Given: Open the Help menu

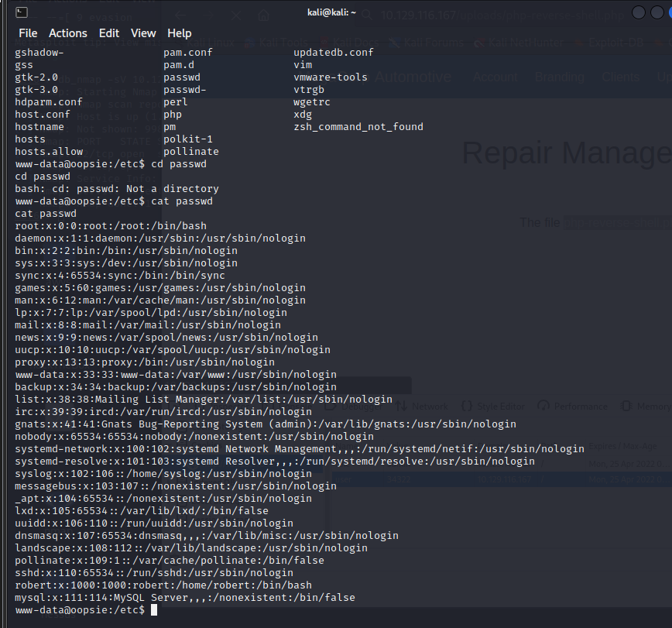Looking at the screenshot, I should pyautogui.click(x=179, y=33).
